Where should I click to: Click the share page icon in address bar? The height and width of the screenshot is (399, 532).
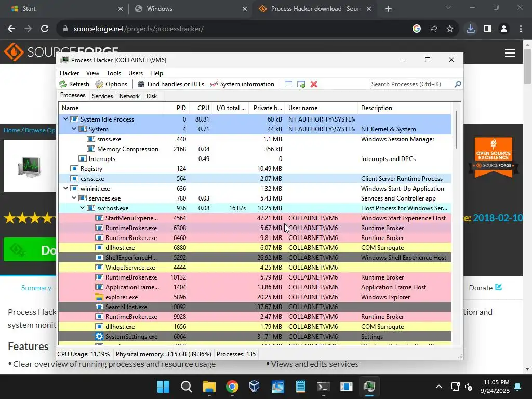point(433,29)
